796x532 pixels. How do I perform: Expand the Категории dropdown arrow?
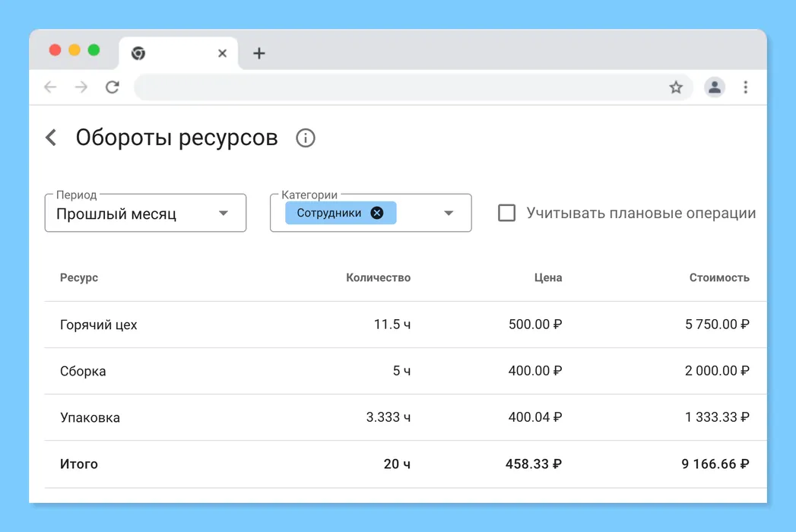[449, 214]
